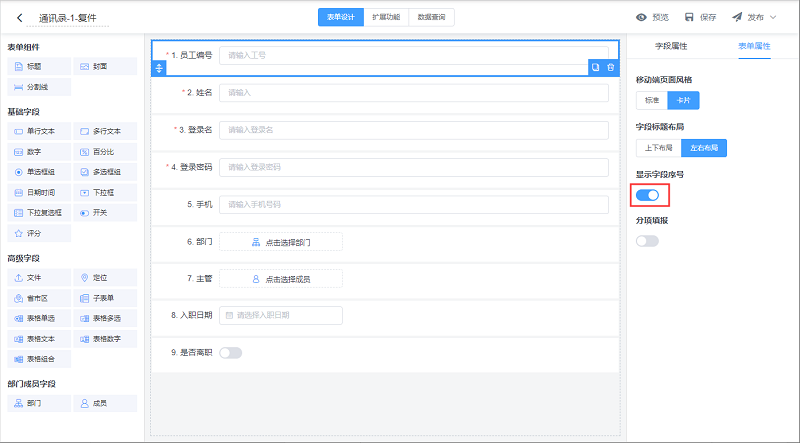This screenshot has width=800, height=443.
Task: Click the back arrow beside 通讯录-1-复件
Action: (x=19, y=17)
